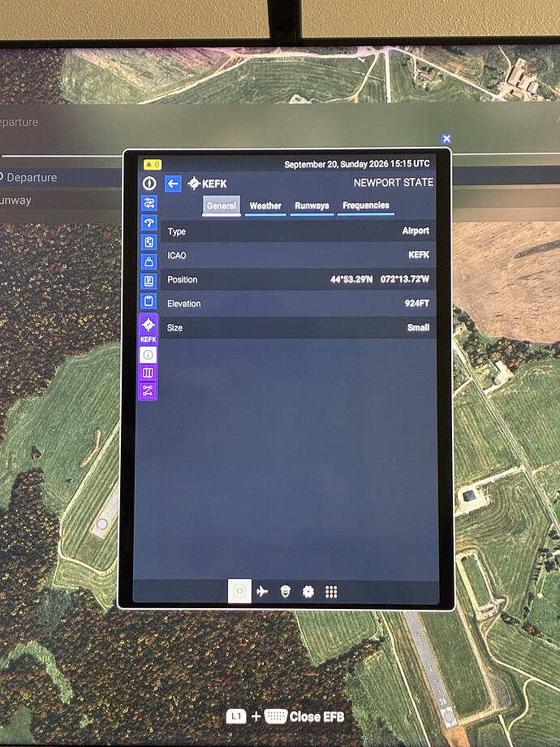Switch to the Weather tab
Image resolution: width=560 pixels, height=747 pixels.
pyautogui.click(x=265, y=205)
